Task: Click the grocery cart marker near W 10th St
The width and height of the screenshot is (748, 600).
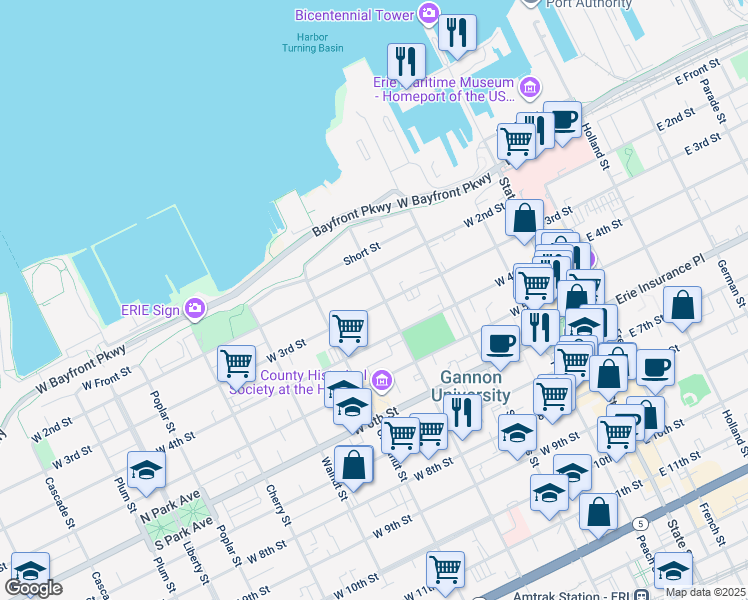Action: 445,570
